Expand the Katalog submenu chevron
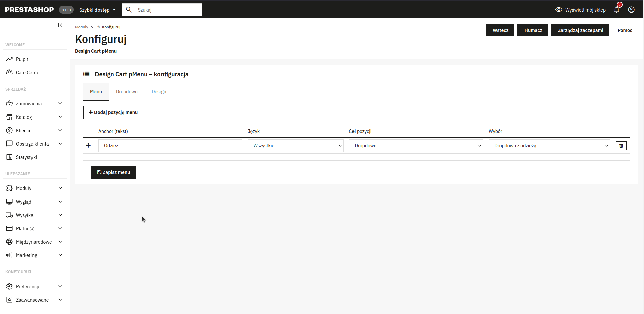Screen dimensions: 644x314 (60, 117)
